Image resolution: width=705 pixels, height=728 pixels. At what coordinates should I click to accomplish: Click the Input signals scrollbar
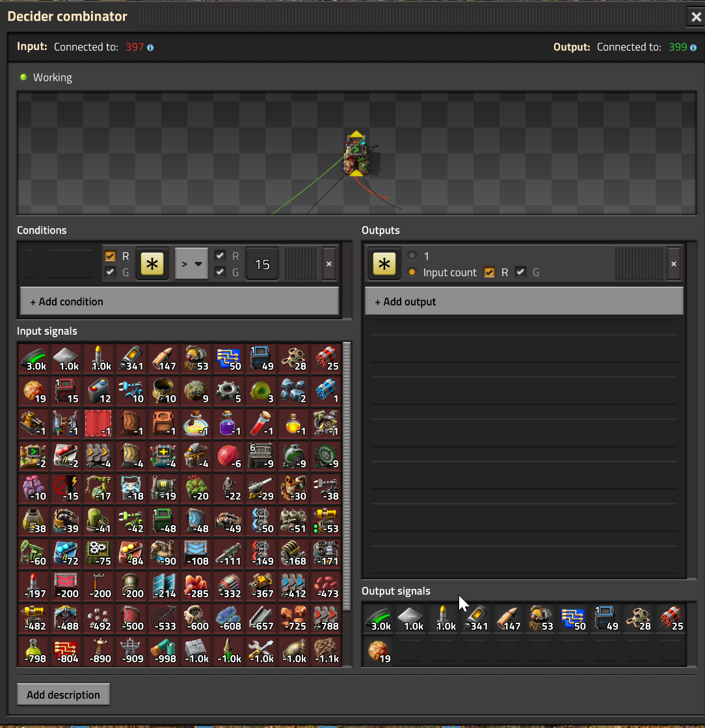347,477
